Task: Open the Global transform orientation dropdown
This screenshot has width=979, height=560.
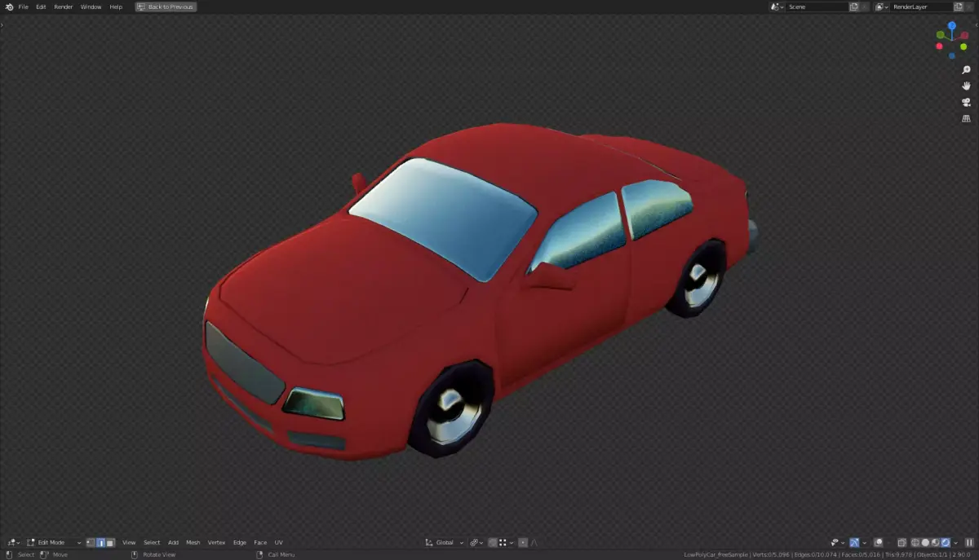Action: (445, 542)
